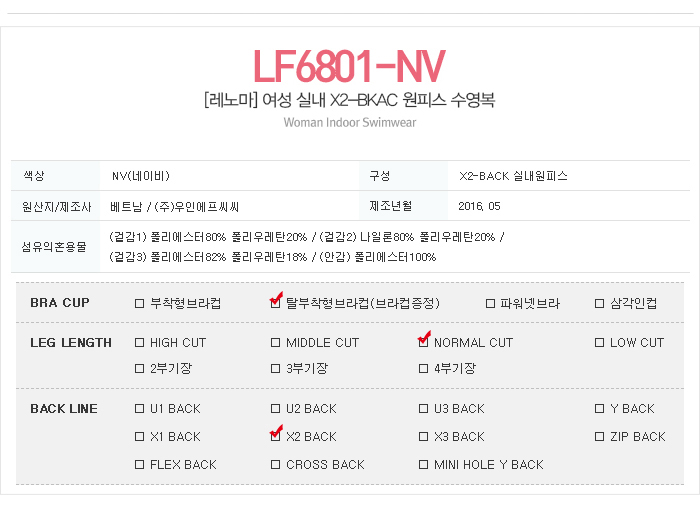Image resolution: width=700 pixels, height=516 pixels.
Task: Check the 부착형브라캡 checkbox
Action: tap(140, 303)
